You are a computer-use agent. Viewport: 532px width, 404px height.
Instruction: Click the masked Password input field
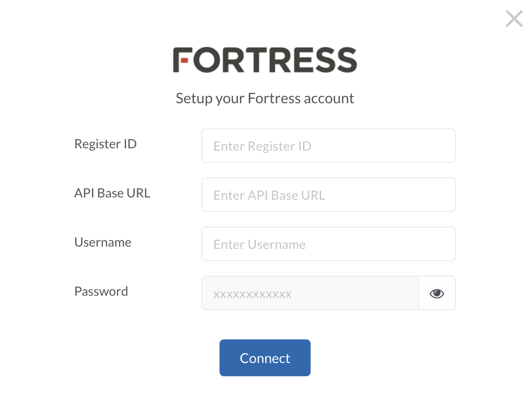[310, 293]
